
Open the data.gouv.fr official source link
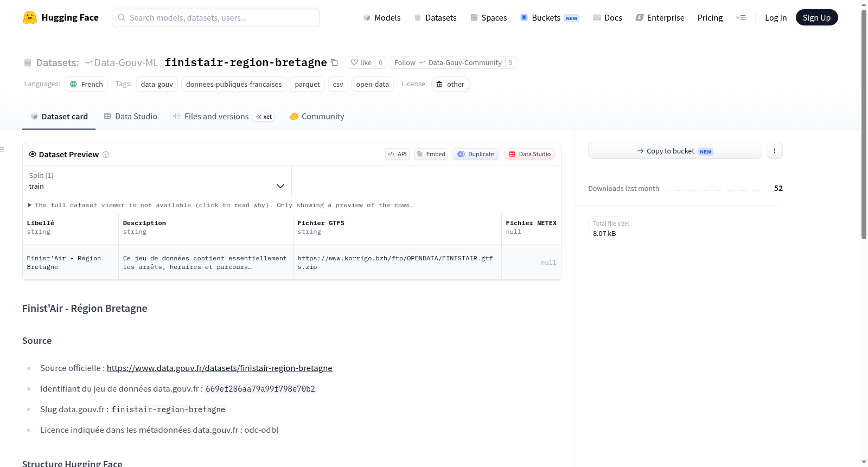[x=219, y=368]
